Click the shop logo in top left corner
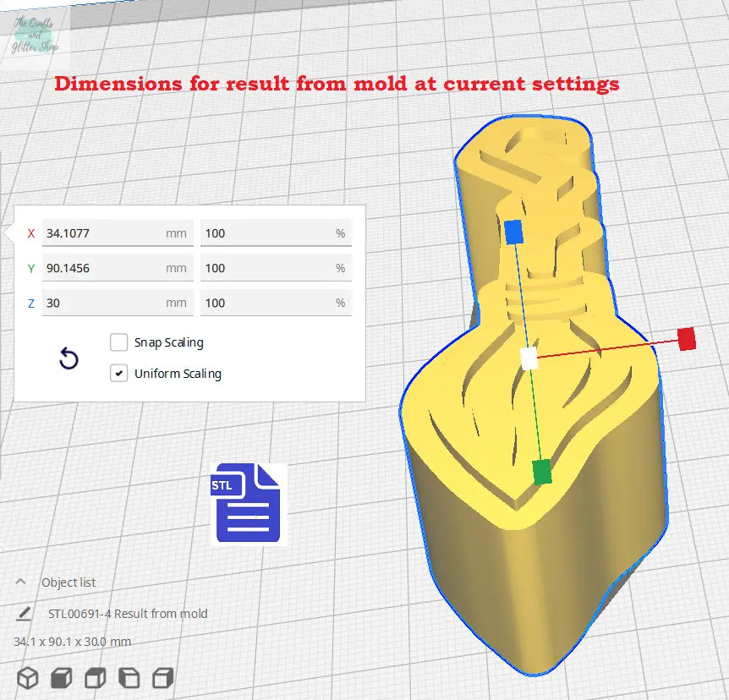Screen dimensions: 729x700 tap(36, 32)
